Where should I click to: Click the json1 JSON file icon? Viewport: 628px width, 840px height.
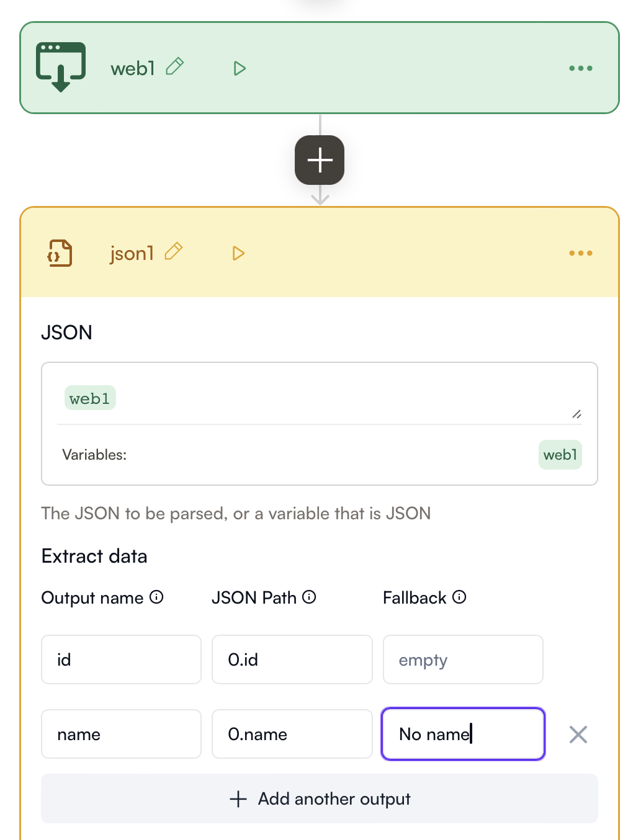coord(60,253)
